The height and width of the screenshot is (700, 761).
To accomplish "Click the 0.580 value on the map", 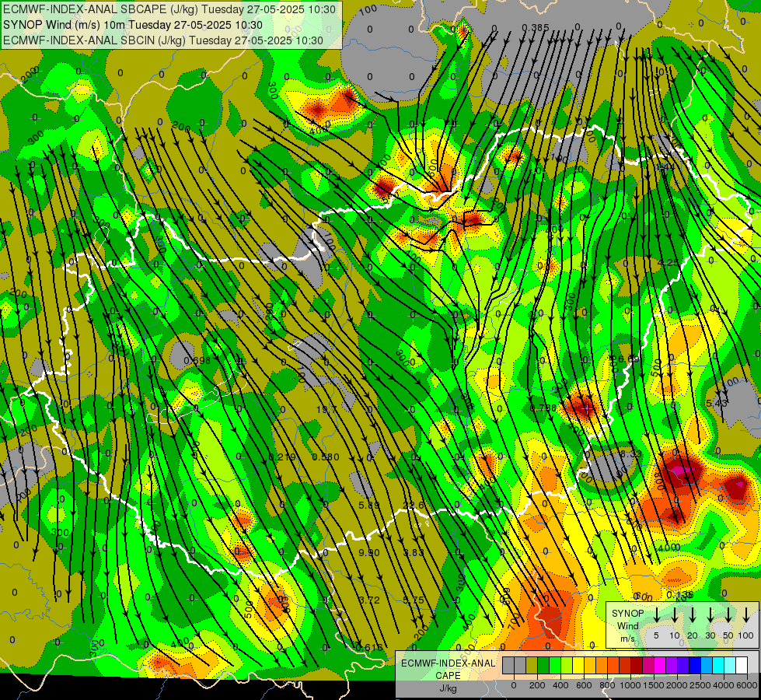I will tap(326, 457).
